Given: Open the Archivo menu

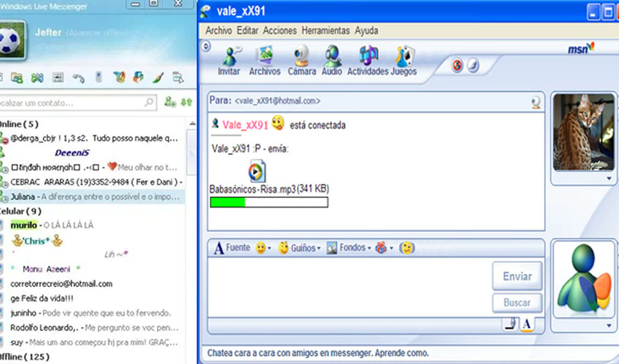Looking at the screenshot, I should pos(218,31).
